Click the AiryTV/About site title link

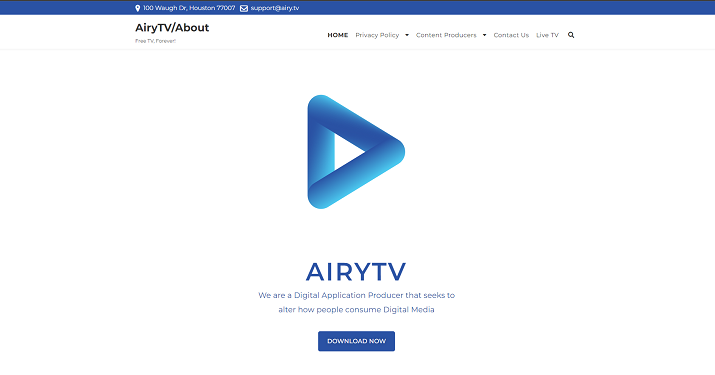click(x=172, y=28)
